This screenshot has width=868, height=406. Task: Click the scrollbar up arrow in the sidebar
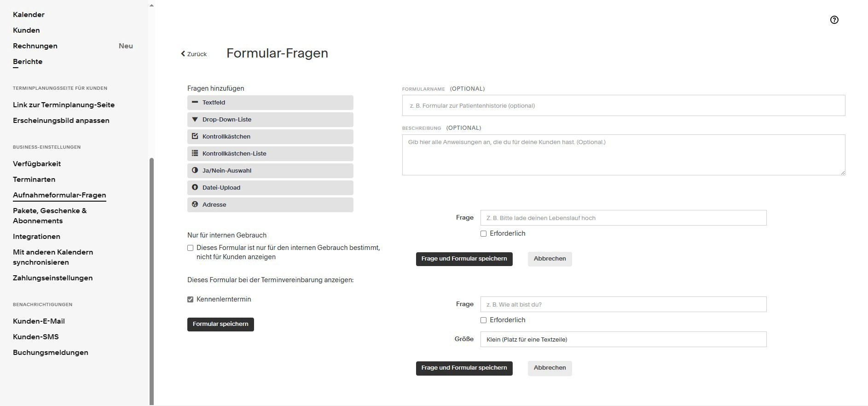point(152,6)
